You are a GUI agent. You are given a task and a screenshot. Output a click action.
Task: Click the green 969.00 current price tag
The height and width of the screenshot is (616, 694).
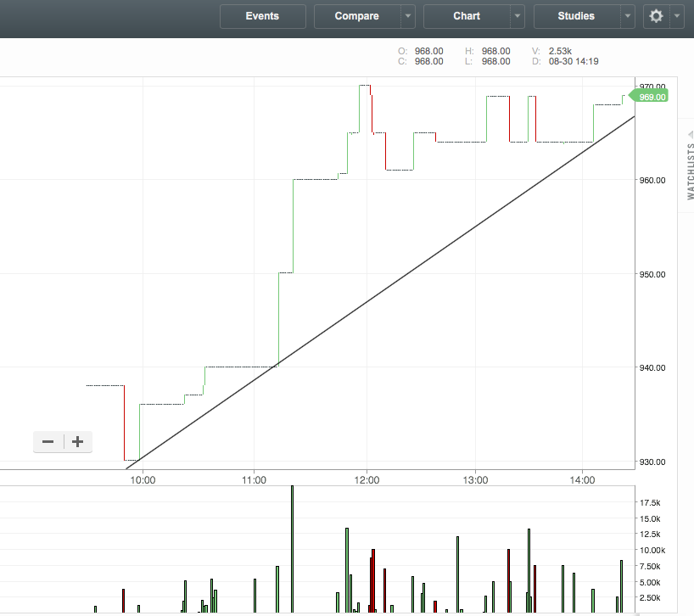tap(650, 97)
